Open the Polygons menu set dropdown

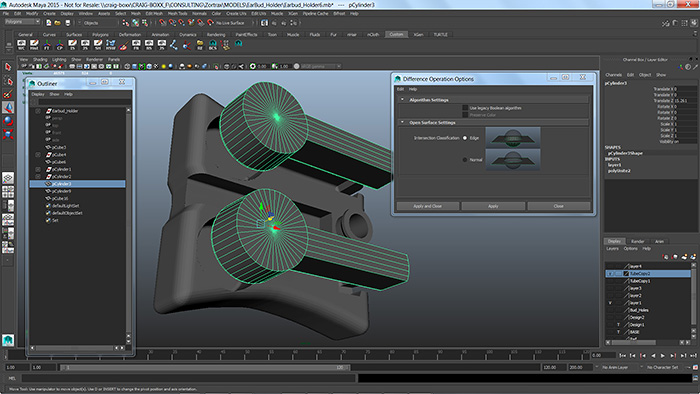22,22
